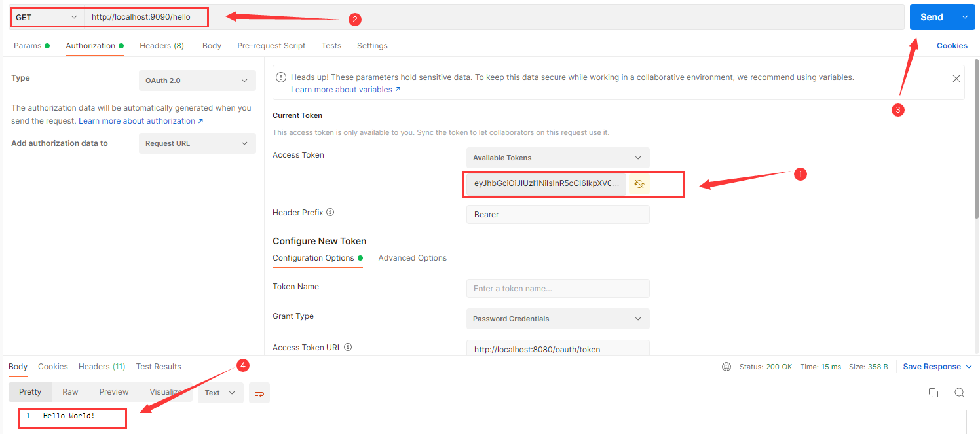Open the GET method dropdown
The height and width of the screenshot is (434, 980).
[x=47, y=17]
